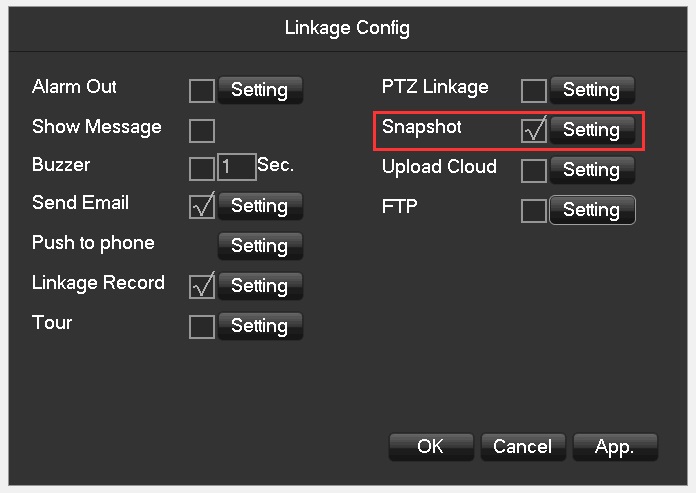Open PTZ Linkage Setting
Viewport: 696px width, 493px height.
pos(591,91)
